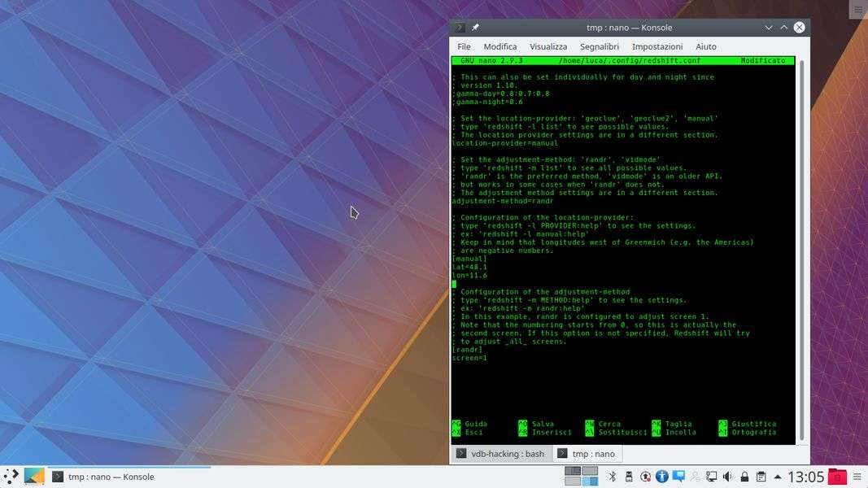This screenshot has width=868, height=488.
Task: Open the Impostazioni menu
Action: tap(656, 46)
